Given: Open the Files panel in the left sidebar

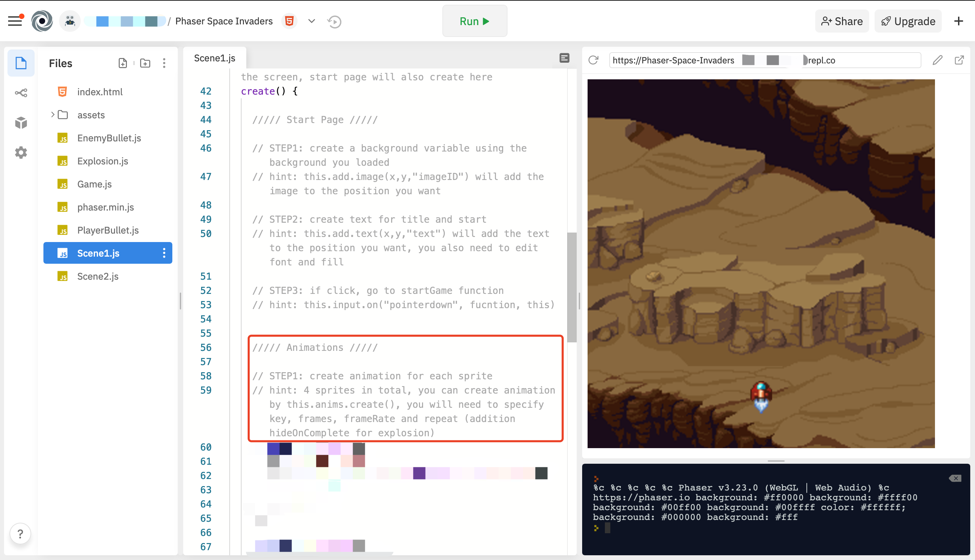Looking at the screenshot, I should coord(21,63).
